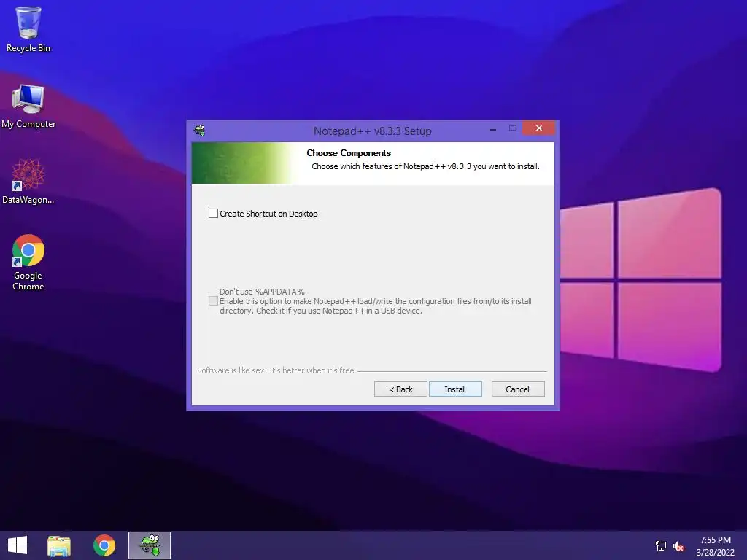This screenshot has width=747, height=560.
Task: Select the DataWagon desktop shortcut
Action: [x=28, y=182]
